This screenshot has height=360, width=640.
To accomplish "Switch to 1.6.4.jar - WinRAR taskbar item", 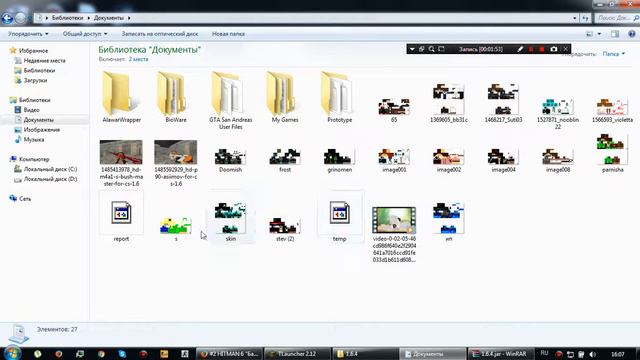I will point(501,354).
